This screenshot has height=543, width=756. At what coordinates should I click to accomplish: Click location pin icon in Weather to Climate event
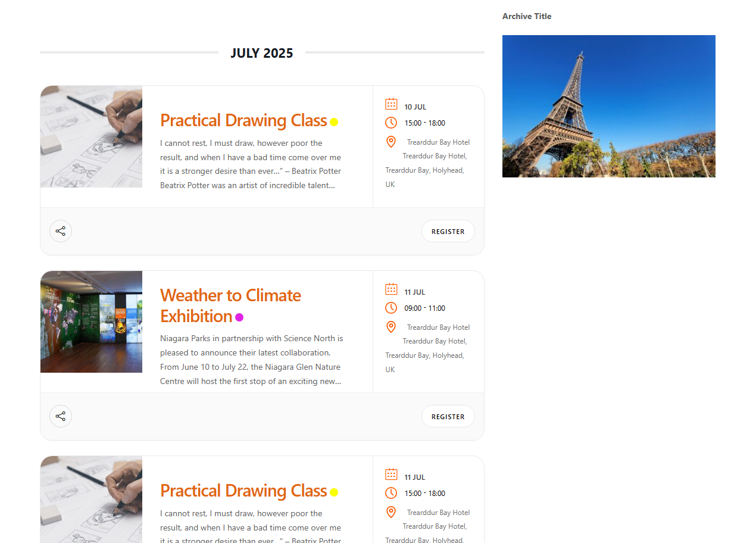(391, 327)
